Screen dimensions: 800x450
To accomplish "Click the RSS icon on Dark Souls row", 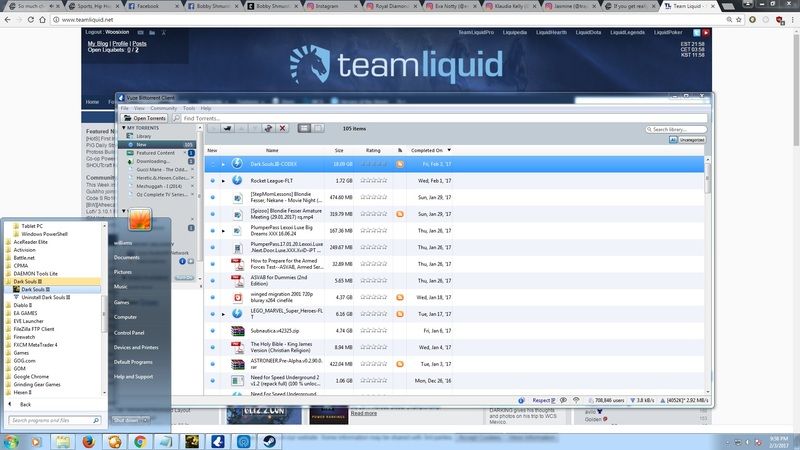I will [400, 164].
